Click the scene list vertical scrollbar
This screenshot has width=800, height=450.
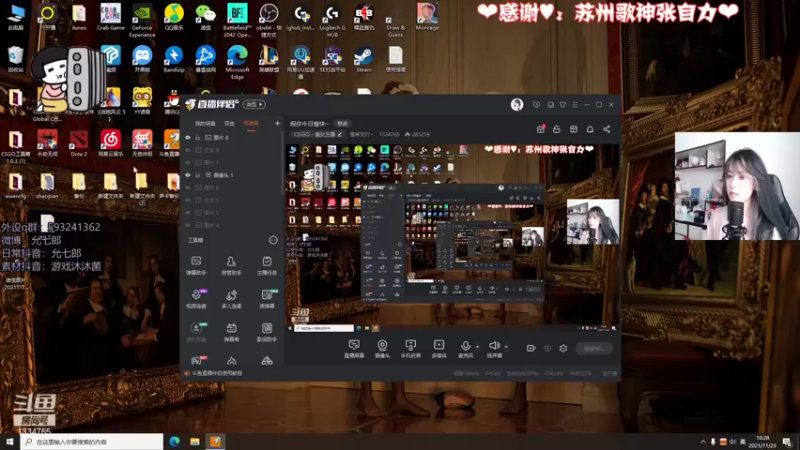click(282, 163)
